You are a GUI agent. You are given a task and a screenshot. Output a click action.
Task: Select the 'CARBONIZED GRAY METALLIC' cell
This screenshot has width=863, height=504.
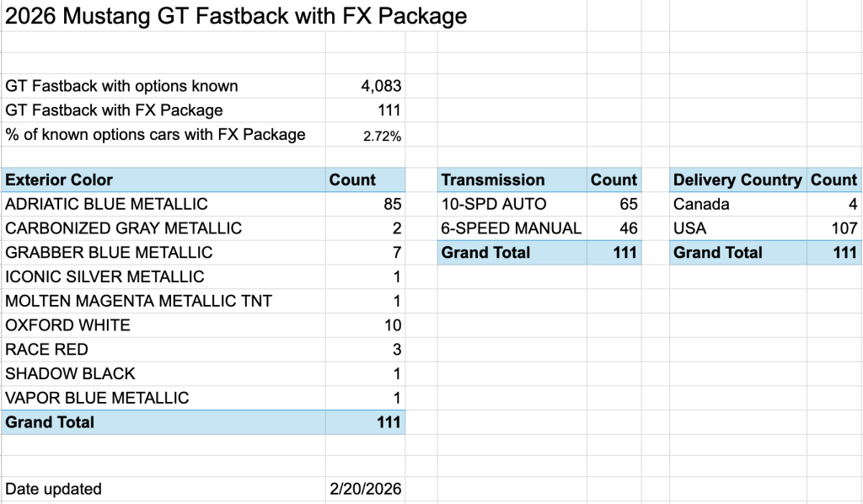click(123, 228)
